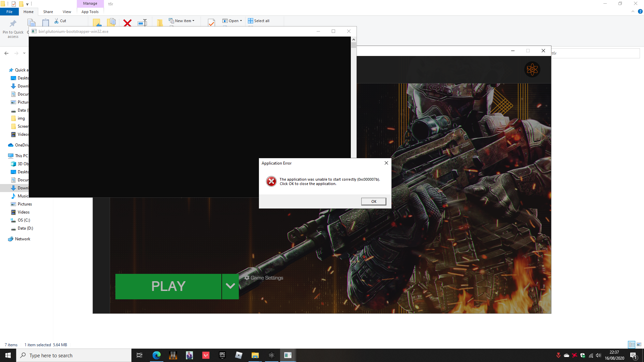Switch to the console app taskbar icon
The image size is (644, 362).
(288, 355)
